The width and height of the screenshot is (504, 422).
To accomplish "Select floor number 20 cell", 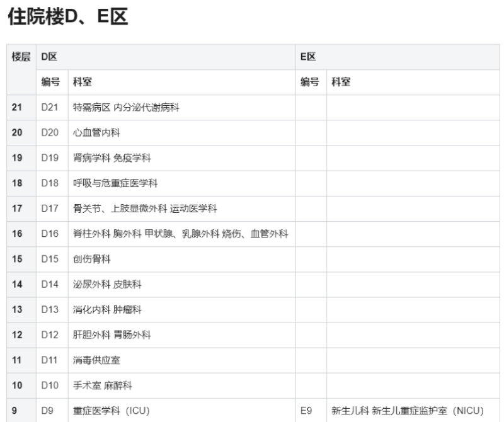I will coord(21,133).
